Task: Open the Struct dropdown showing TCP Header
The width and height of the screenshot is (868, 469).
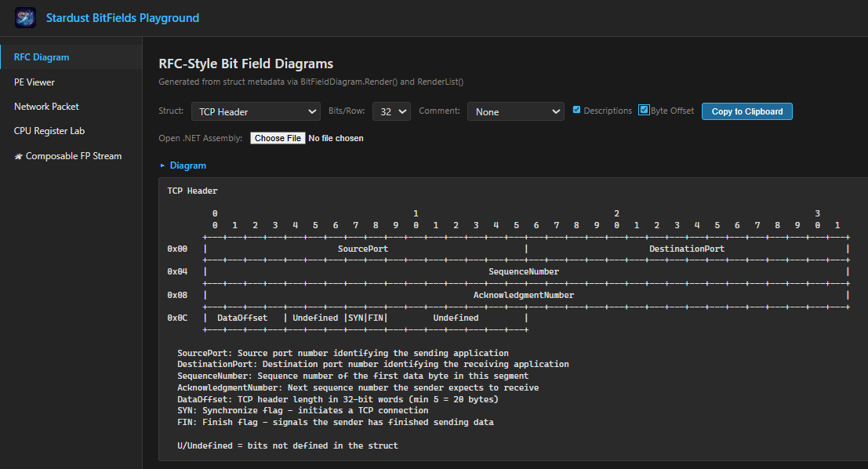Action: (255, 111)
